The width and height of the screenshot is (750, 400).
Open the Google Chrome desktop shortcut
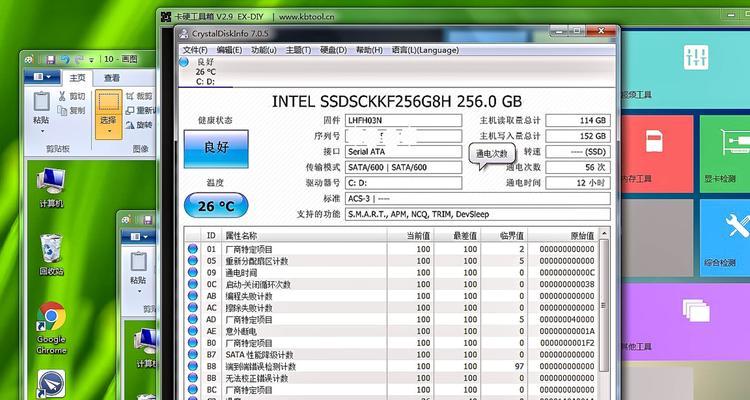coord(51,328)
